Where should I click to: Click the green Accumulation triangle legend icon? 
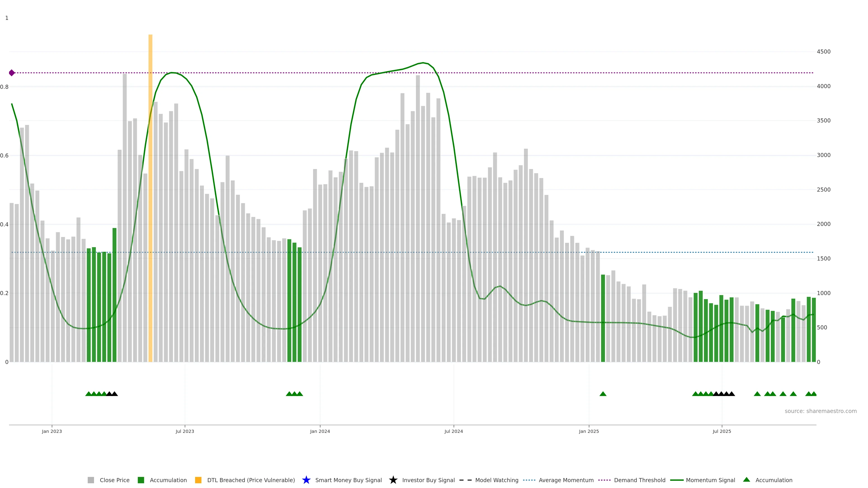(x=746, y=480)
